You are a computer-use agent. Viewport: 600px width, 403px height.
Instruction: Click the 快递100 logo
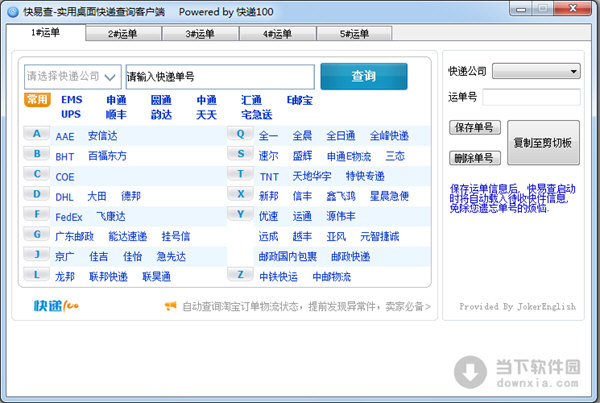pos(56,305)
